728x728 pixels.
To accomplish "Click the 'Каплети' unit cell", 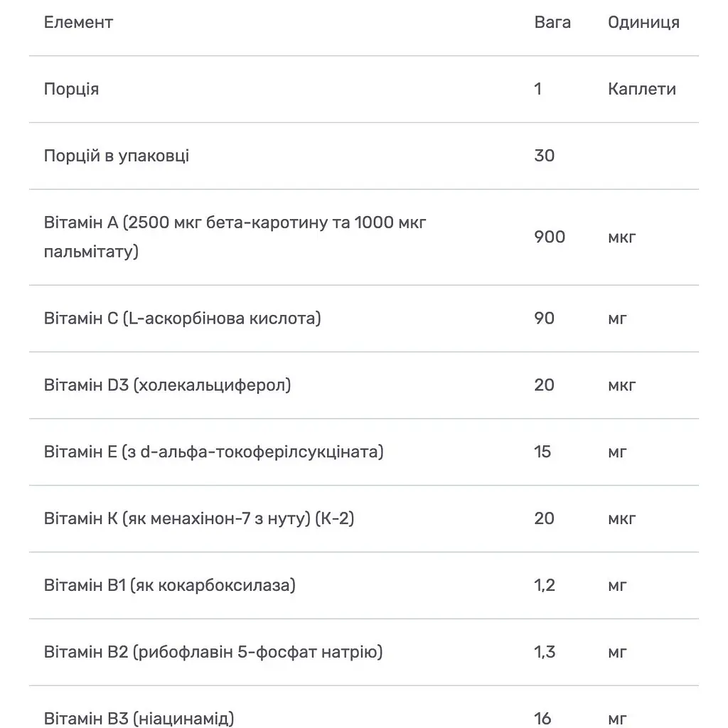I will tap(642, 89).
